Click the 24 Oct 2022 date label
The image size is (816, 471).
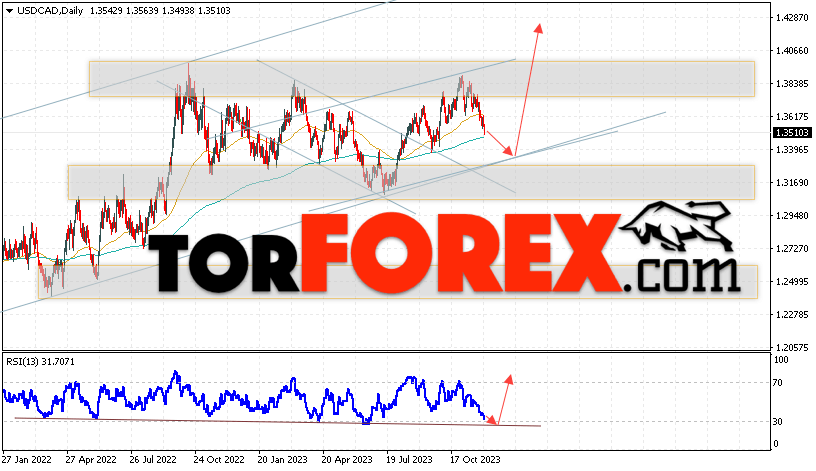[219, 460]
